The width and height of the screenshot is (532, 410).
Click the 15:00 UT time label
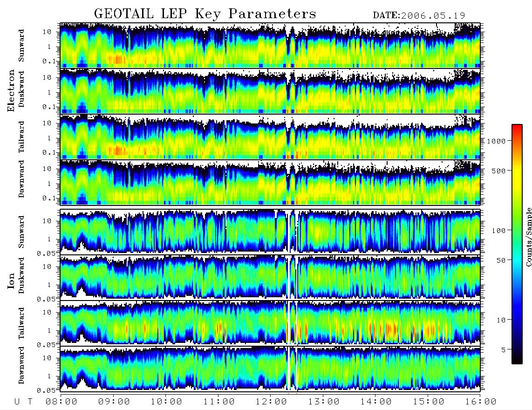(x=429, y=402)
